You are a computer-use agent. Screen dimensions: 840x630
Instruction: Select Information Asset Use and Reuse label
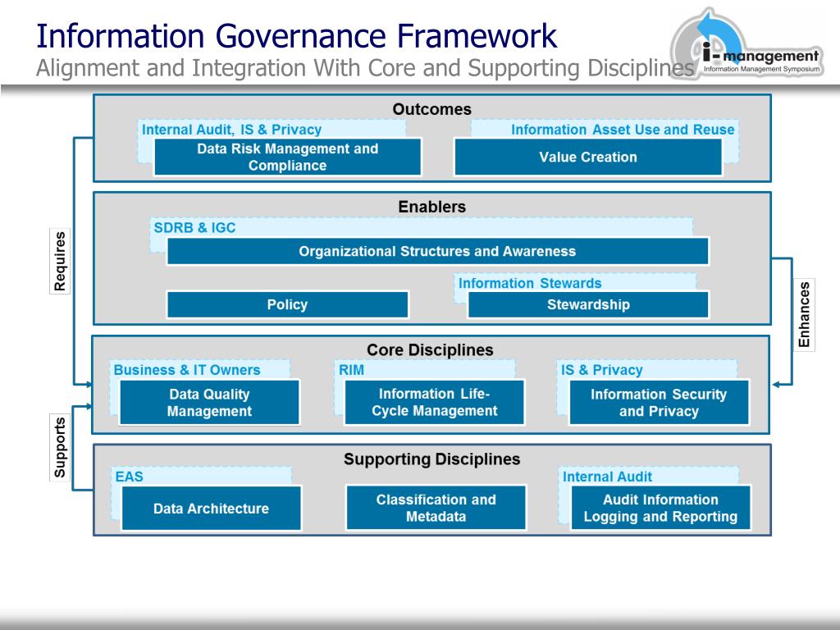[623, 130]
